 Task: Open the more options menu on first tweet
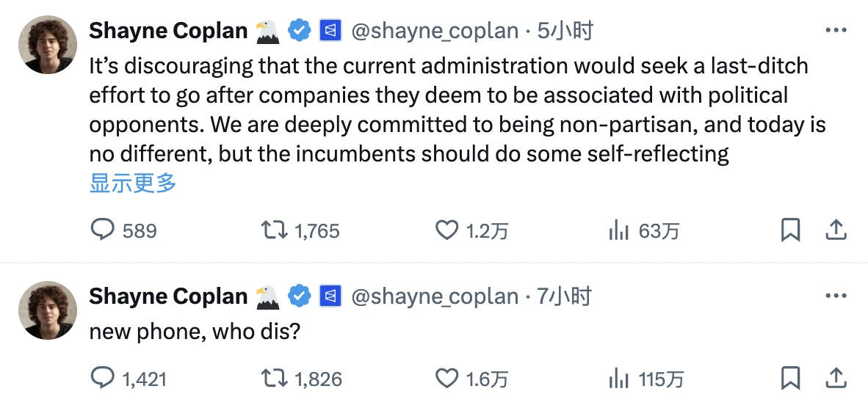[x=836, y=31]
